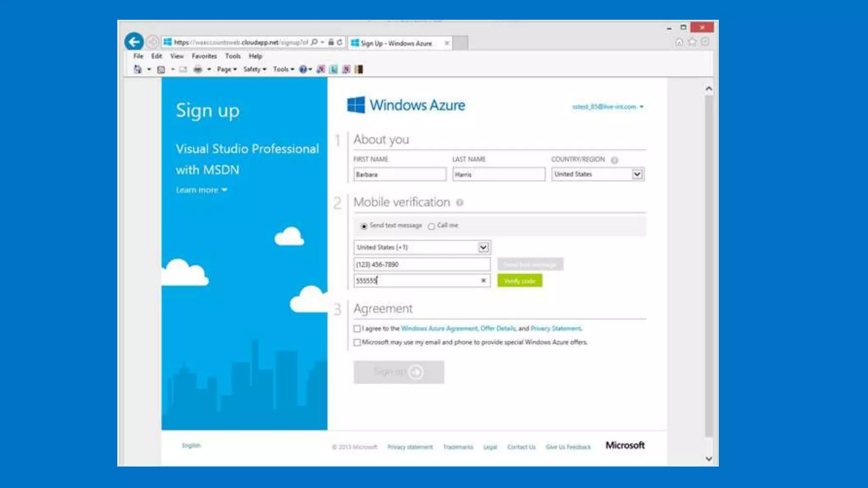Click the Print toolbar icon

pyautogui.click(x=198, y=69)
